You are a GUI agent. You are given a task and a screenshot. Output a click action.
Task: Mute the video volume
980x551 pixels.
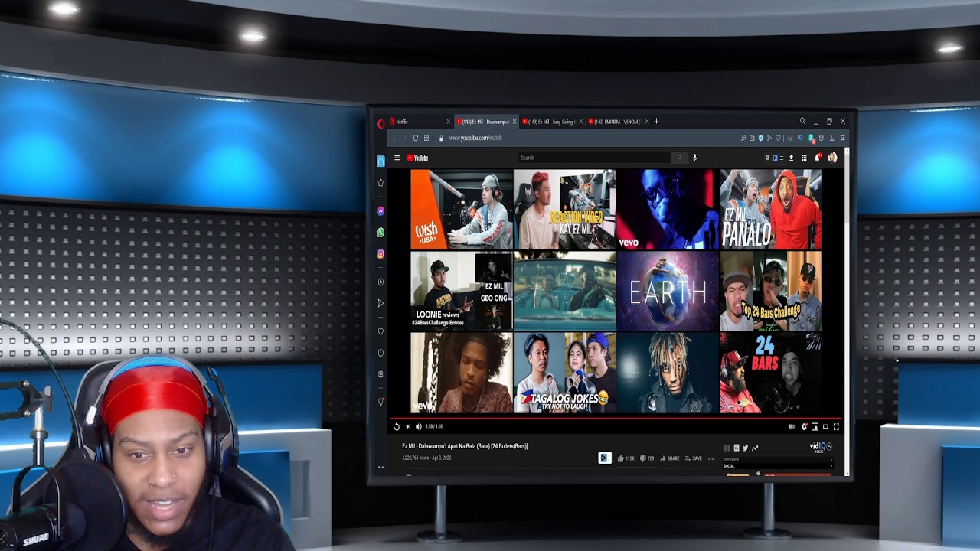[418, 427]
